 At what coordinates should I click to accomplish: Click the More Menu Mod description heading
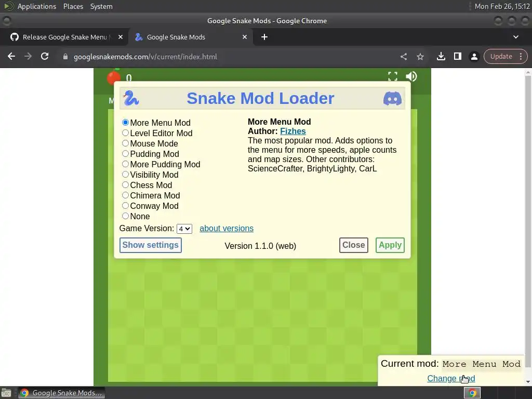279,122
